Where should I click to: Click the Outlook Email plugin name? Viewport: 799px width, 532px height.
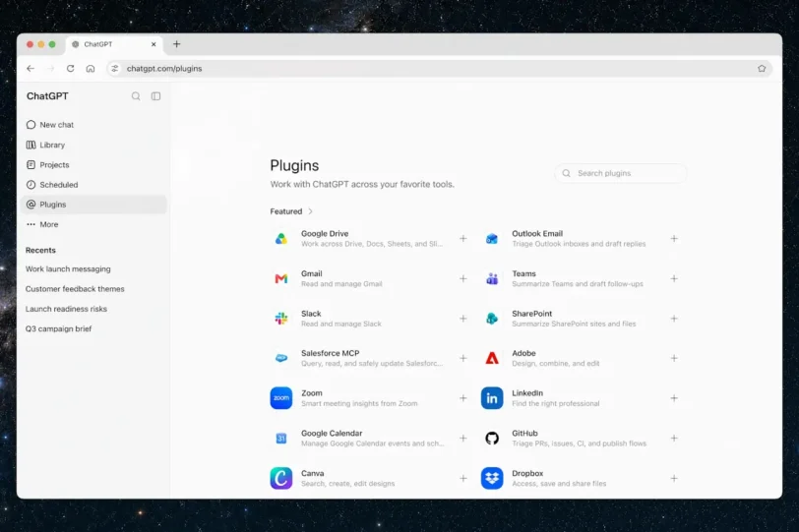tap(537, 234)
